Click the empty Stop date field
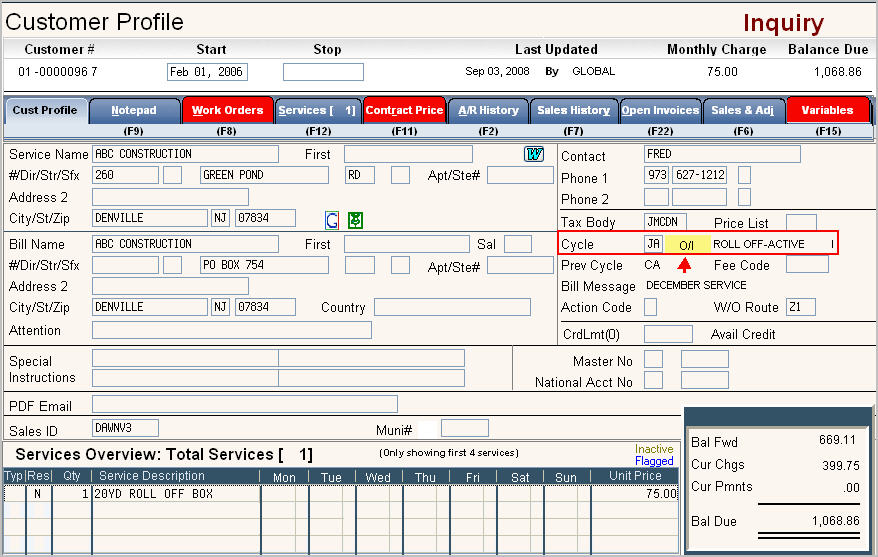The width and height of the screenshot is (878, 557). [x=323, y=72]
